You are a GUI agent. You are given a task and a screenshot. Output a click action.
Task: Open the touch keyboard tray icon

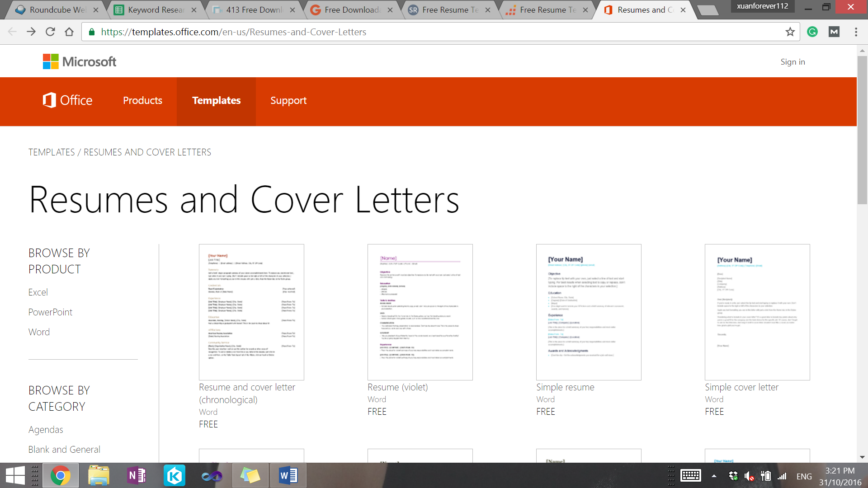tap(691, 475)
